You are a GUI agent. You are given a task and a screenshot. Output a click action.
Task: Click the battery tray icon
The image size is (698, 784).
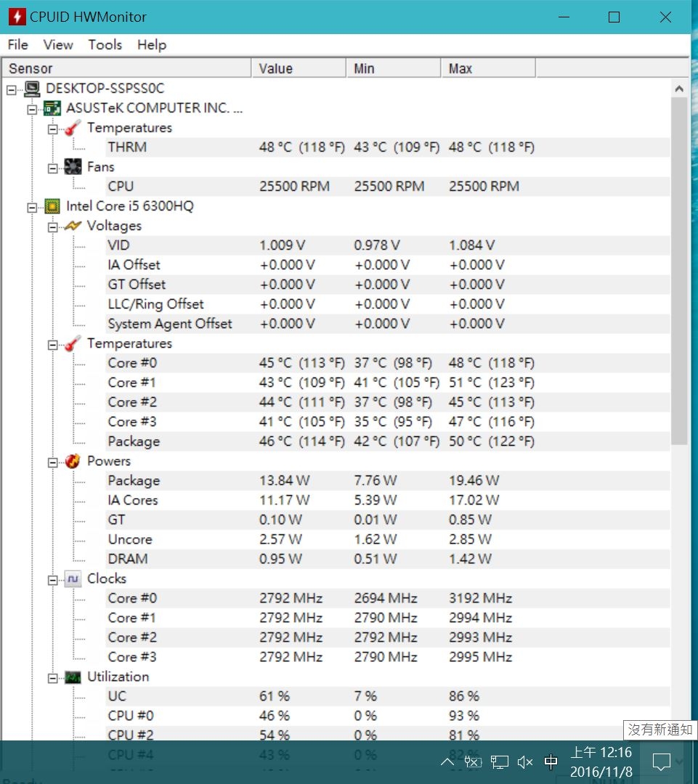[473, 762]
